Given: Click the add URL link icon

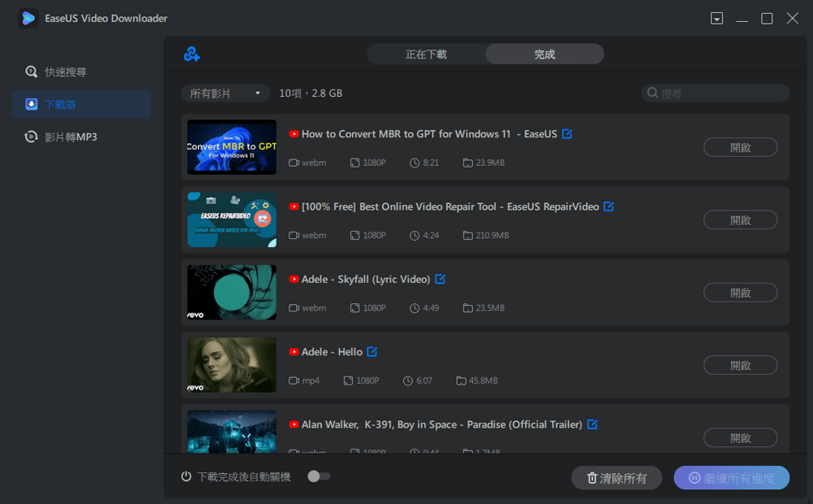Looking at the screenshot, I should tap(192, 54).
